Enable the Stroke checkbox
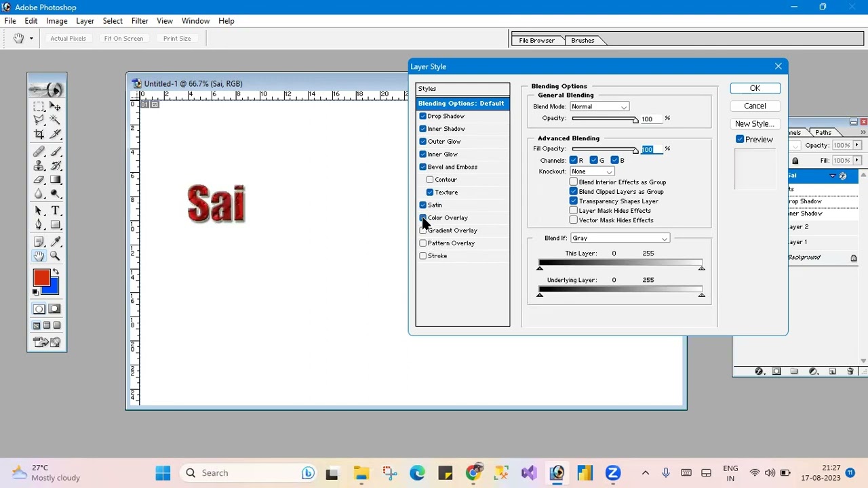Viewport: 868px width, 488px height. 423,256
